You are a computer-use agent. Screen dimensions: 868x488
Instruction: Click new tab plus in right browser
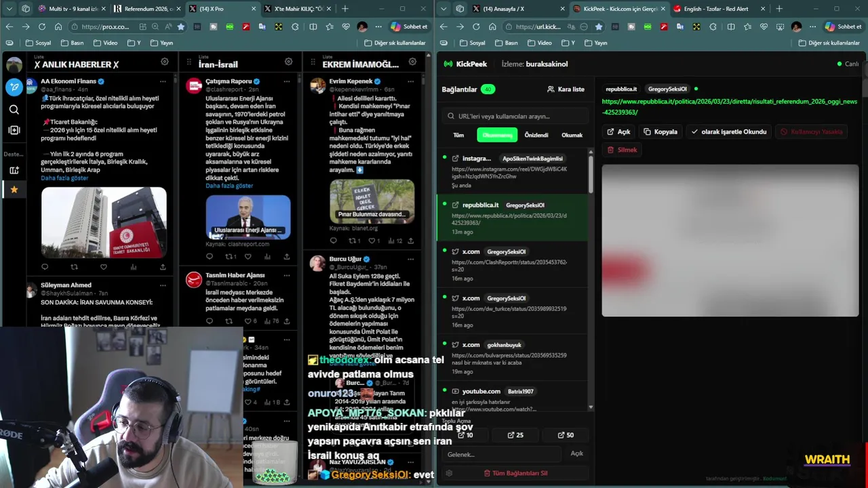[x=779, y=9]
